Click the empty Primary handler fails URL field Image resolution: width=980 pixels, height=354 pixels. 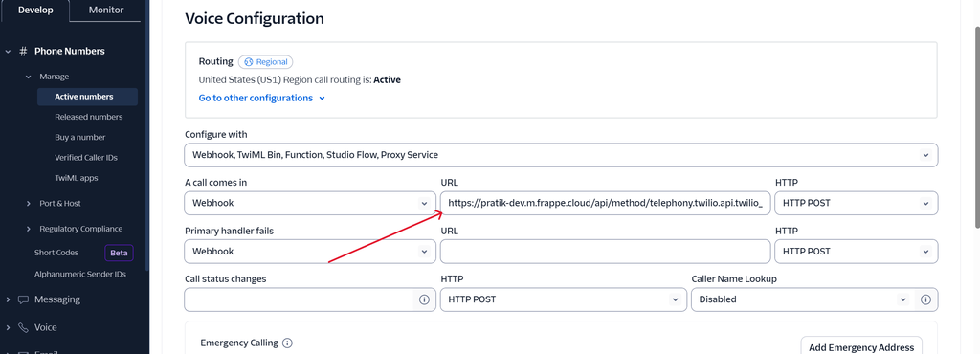[605, 251]
